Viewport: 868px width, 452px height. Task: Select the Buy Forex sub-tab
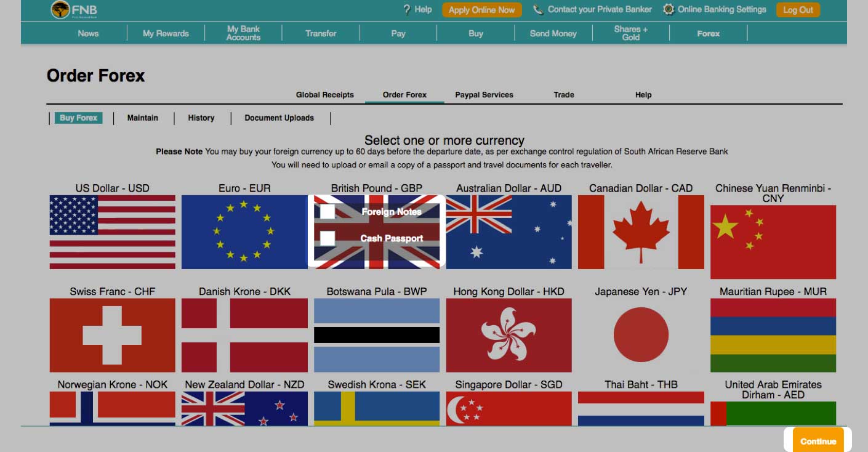click(78, 118)
